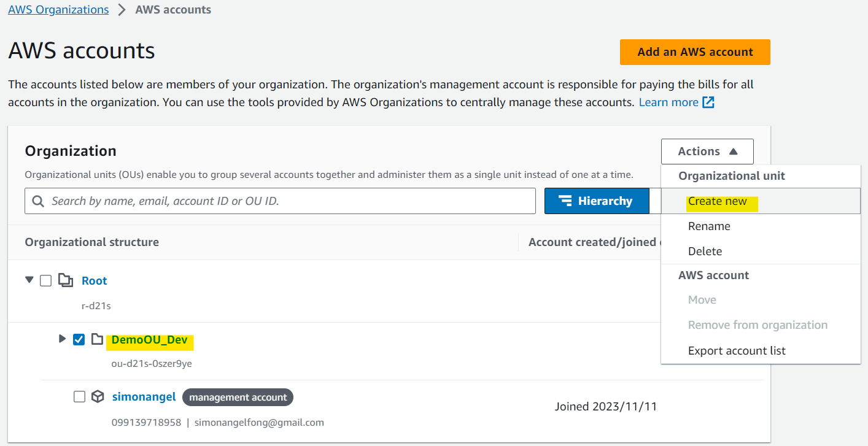
Task: Collapse the Root tree node
Action: [x=29, y=280]
